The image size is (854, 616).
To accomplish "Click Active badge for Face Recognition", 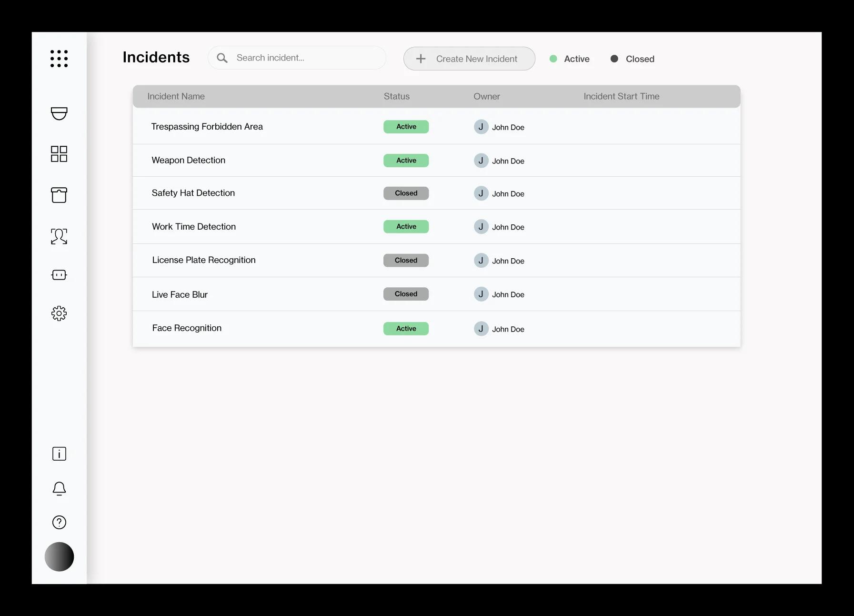I will (x=406, y=329).
